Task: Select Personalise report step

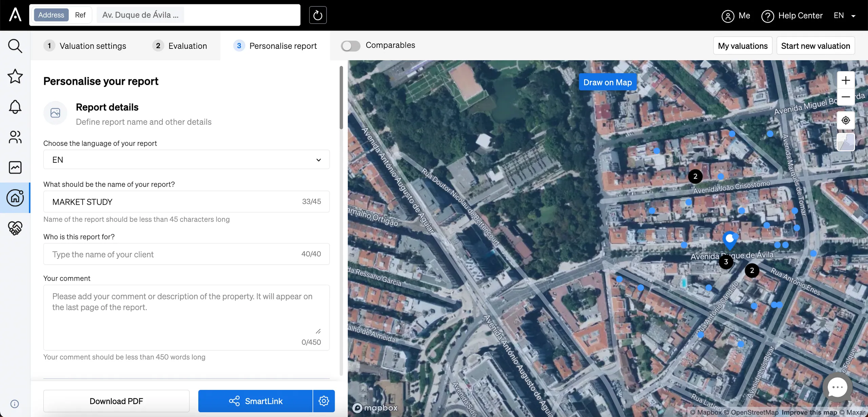Action: [275, 46]
